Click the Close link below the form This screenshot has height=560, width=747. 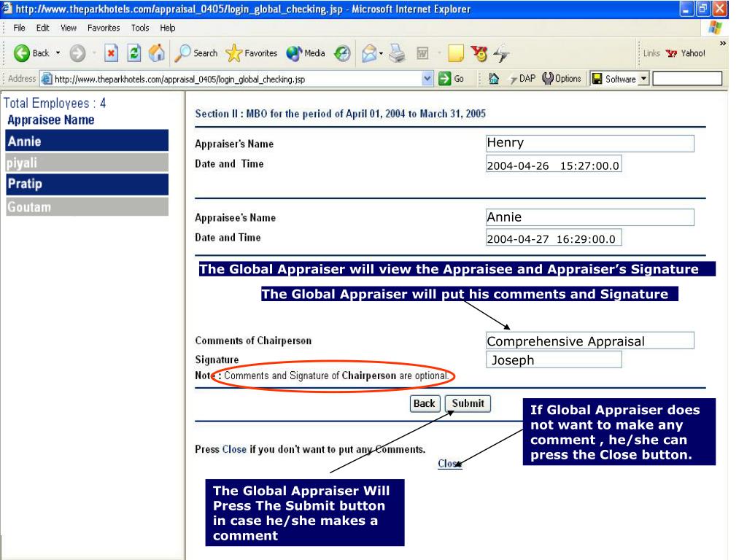click(x=449, y=463)
